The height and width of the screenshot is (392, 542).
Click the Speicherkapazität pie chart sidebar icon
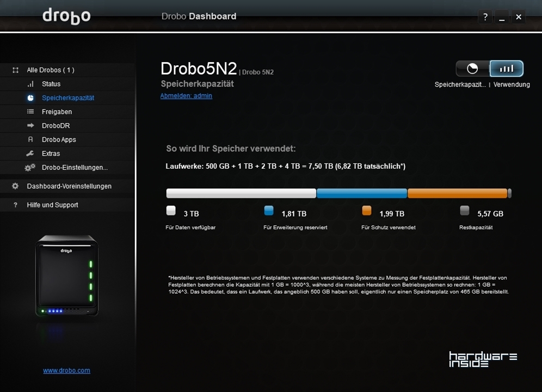tap(30, 98)
